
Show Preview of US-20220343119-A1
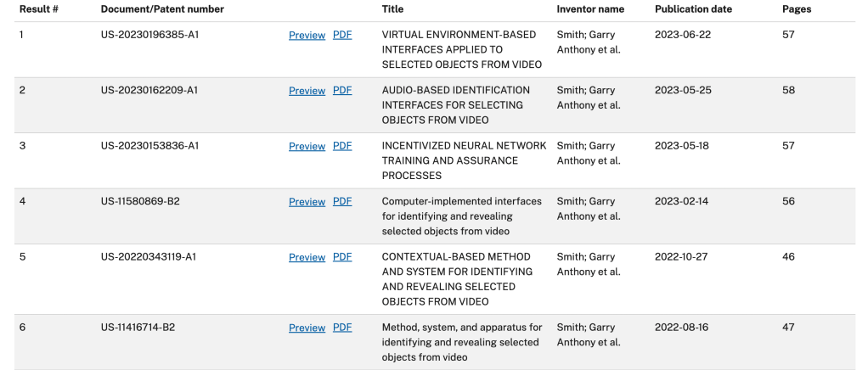tap(307, 257)
